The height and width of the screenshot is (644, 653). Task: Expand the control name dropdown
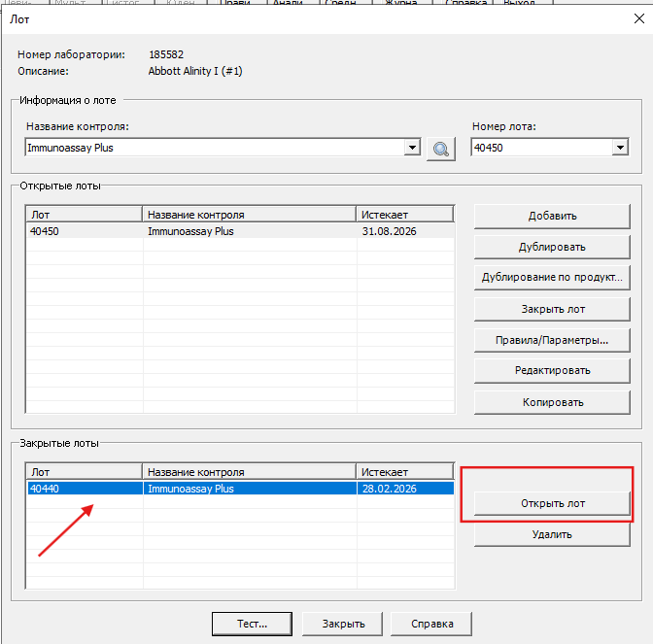412,148
